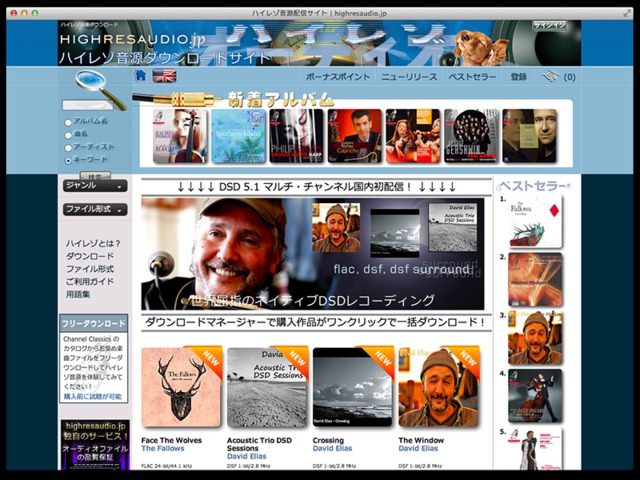
Task: Click David Elias link under The Window
Action: 418,448
